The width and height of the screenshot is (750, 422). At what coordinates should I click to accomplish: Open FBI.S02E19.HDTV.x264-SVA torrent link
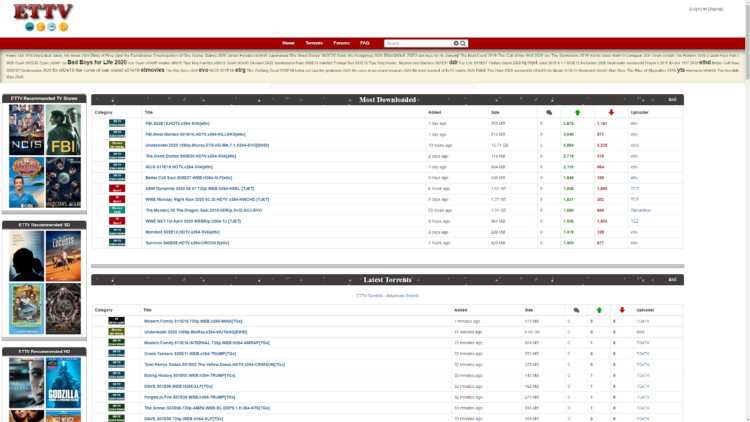point(177,123)
